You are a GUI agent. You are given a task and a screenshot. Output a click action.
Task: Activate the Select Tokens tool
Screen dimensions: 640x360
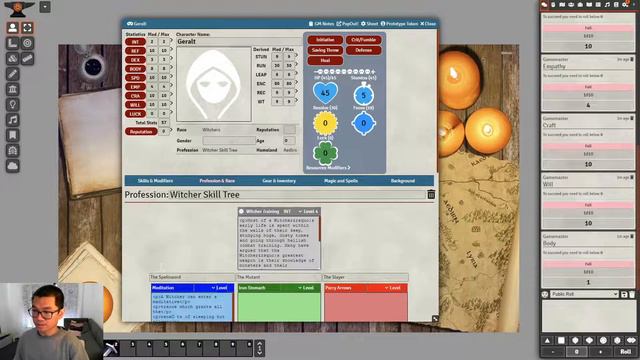[x=27, y=27]
